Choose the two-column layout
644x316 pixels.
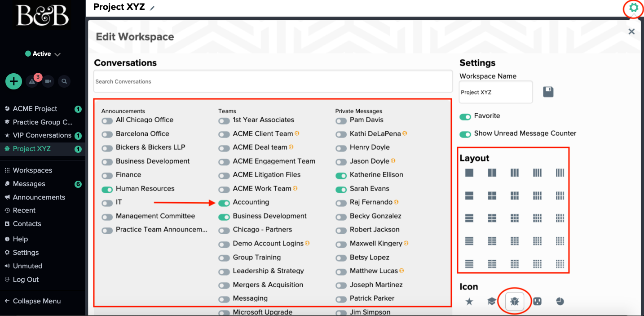pyautogui.click(x=492, y=173)
